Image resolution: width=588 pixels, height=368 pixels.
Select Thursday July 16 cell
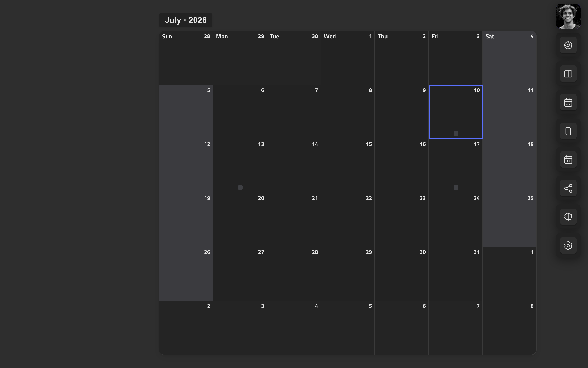point(401,166)
